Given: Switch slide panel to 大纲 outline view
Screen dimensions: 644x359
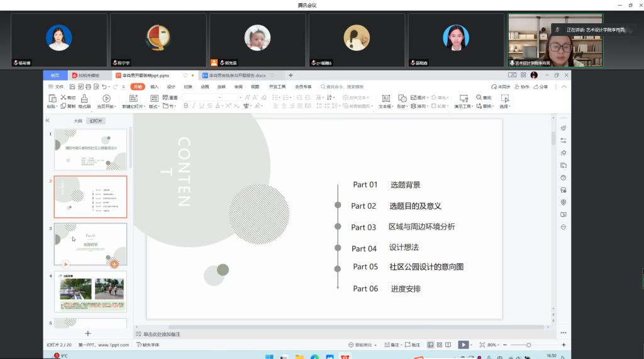Looking at the screenshot, I should point(78,120).
